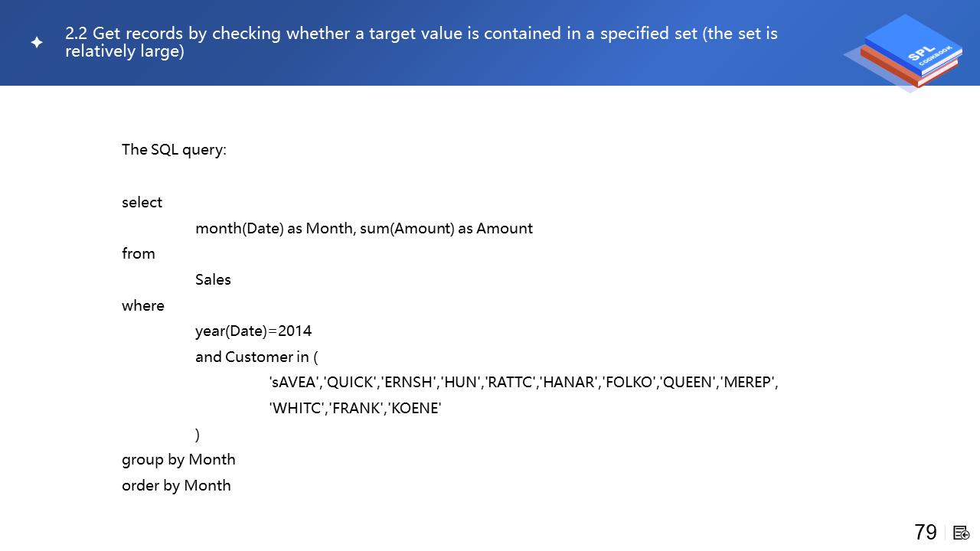The height and width of the screenshot is (551, 980).
Task: Click the 'KOENE' customer value
Action: (x=415, y=409)
